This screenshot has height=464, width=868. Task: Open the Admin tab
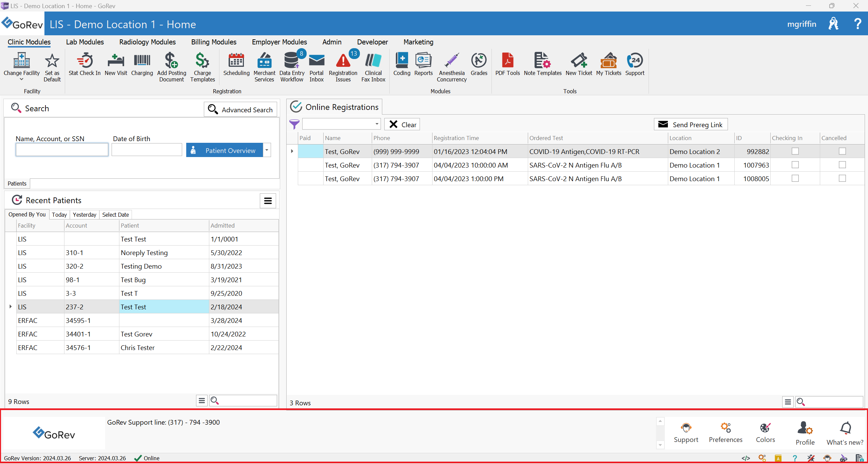click(332, 42)
